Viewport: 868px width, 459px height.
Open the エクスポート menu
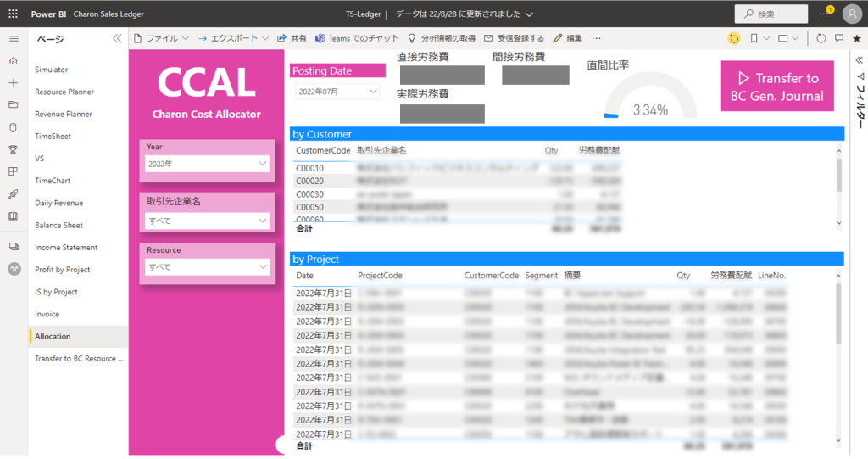tap(233, 38)
